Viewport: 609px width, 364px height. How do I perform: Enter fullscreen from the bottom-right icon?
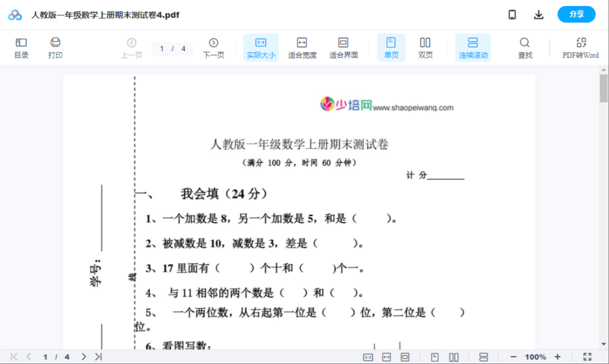click(x=588, y=356)
